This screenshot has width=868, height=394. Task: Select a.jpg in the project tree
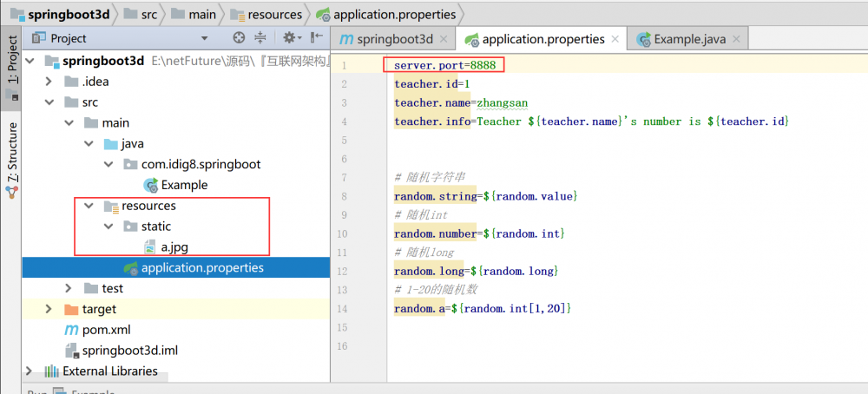174,246
